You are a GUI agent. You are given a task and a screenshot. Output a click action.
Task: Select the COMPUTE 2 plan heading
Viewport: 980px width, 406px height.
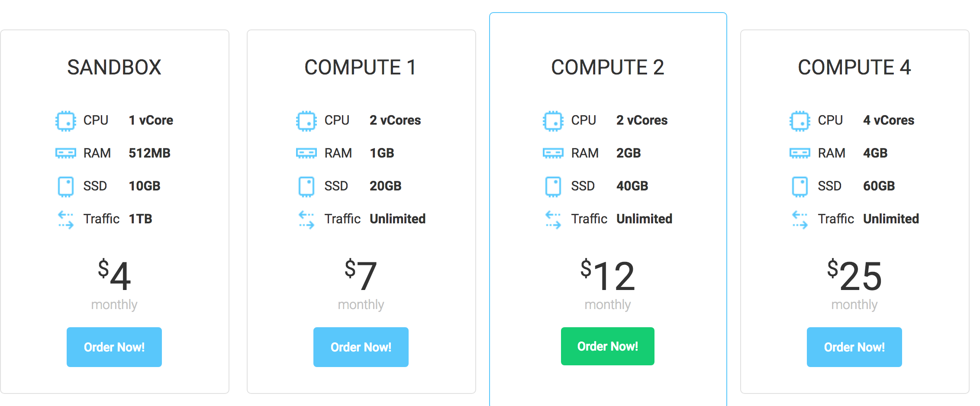(x=607, y=68)
